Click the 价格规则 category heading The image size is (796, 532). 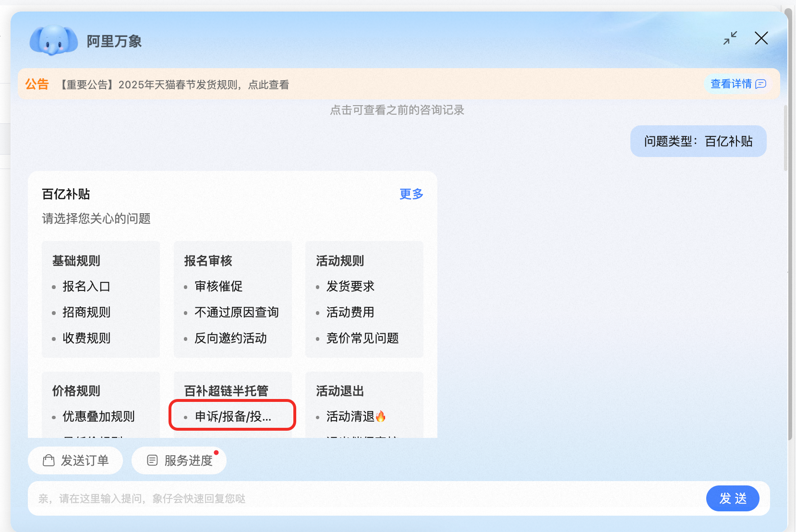click(x=76, y=391)
